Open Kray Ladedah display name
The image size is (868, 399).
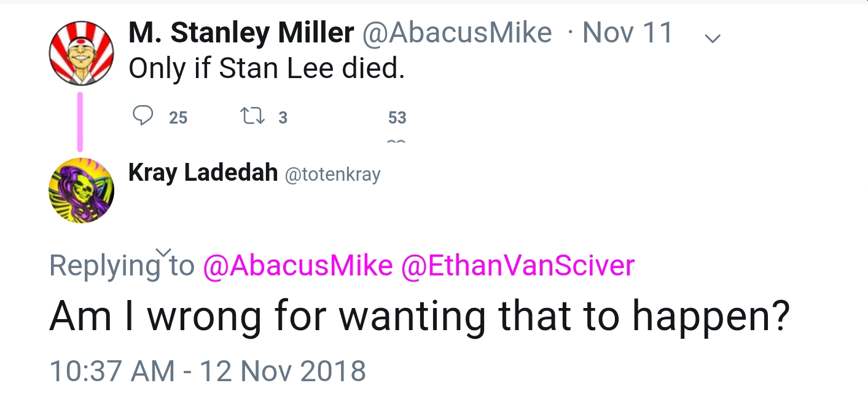(203, 173)
